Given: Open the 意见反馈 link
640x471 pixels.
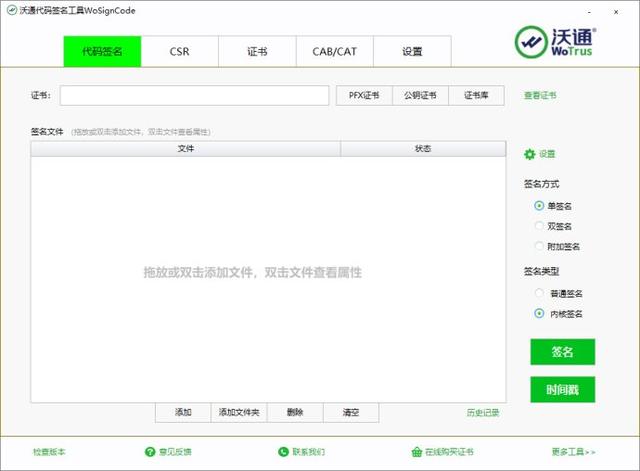Looking at the screenshot, I should click(175, 452).
